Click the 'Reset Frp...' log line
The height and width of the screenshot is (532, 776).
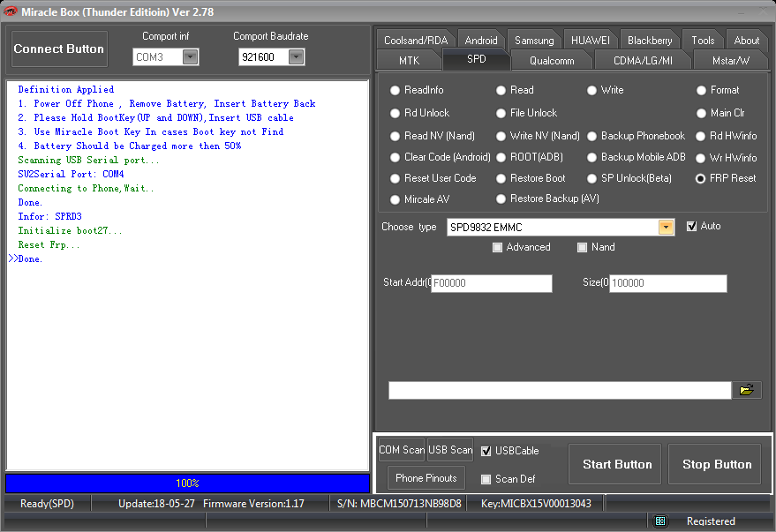click(49, 244)
